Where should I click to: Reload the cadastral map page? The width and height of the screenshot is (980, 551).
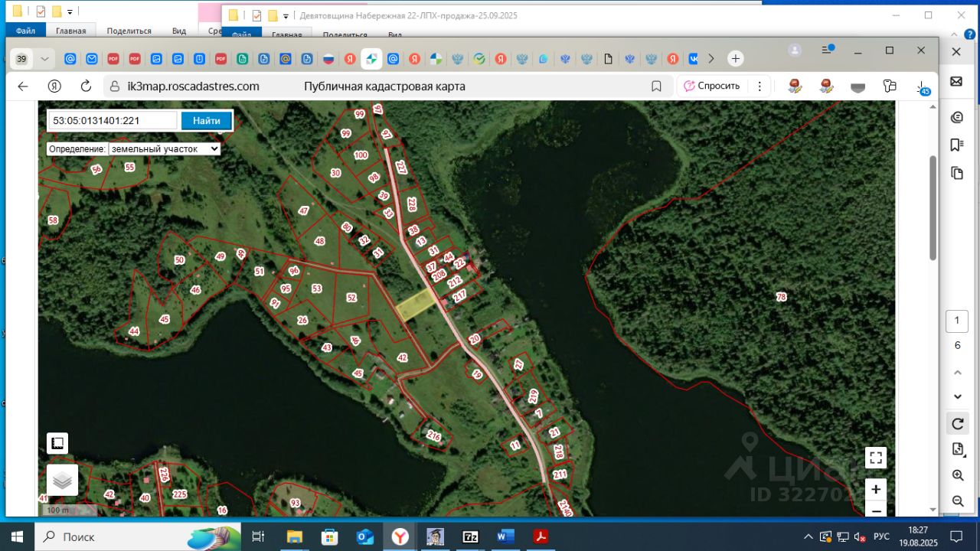pos(86,86)
